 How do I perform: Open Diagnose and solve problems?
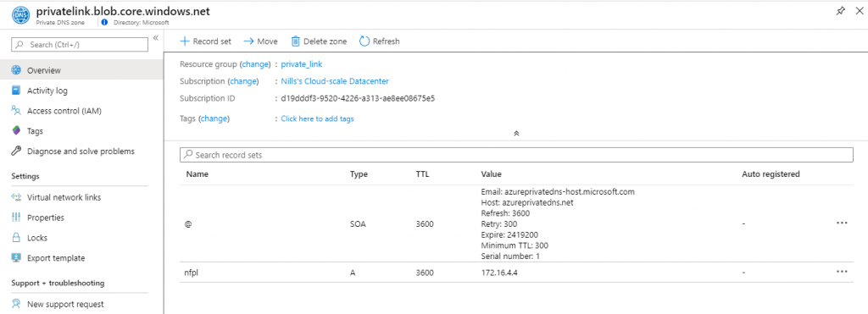pos(81,151)
